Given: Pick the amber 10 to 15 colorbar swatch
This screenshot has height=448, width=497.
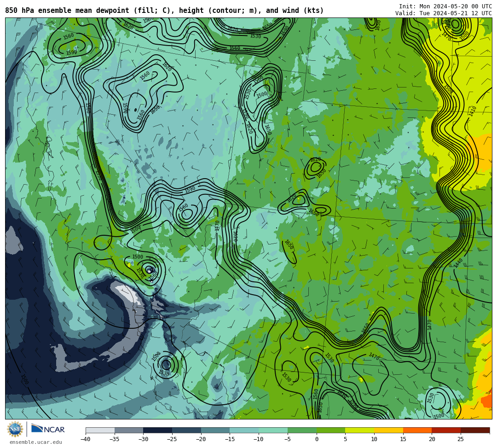Looking at the screenshot, I should tap(388, 430).
